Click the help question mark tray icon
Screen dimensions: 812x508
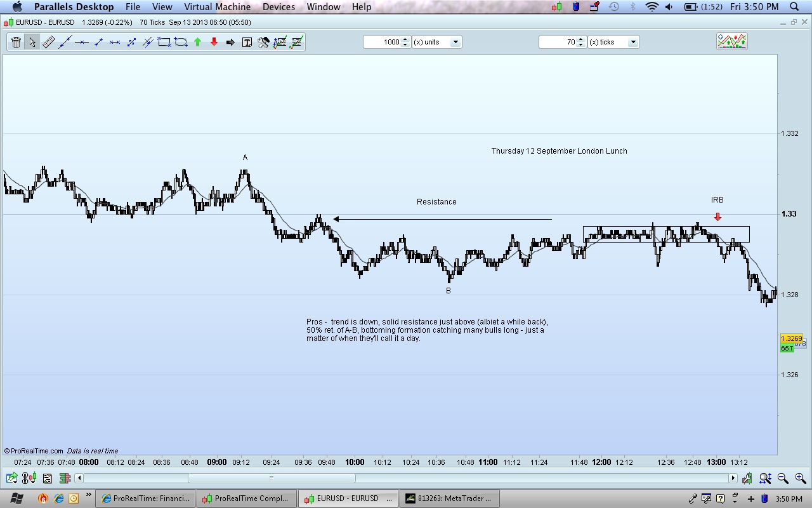tap(720, 498)
